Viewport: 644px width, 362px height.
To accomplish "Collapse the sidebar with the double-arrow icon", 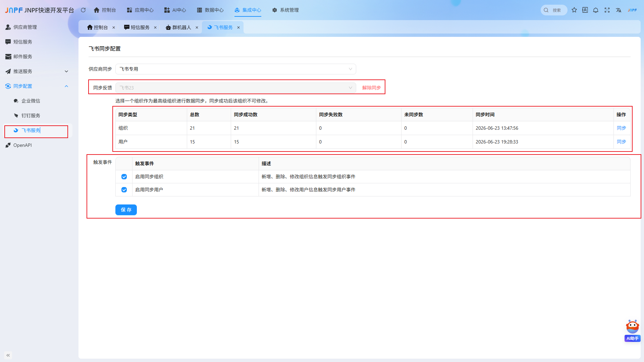I will pyautogui.click(x=8, y=355).
